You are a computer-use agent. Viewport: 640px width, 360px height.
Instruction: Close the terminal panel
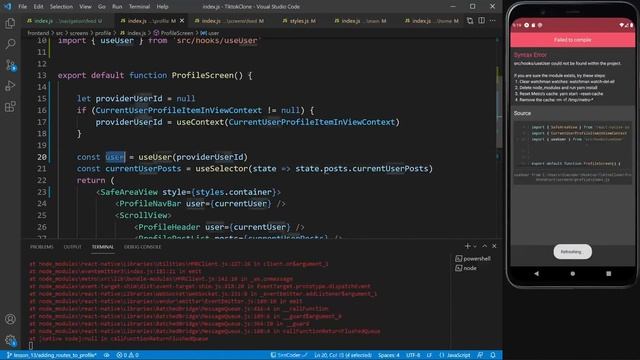(494, 246)
